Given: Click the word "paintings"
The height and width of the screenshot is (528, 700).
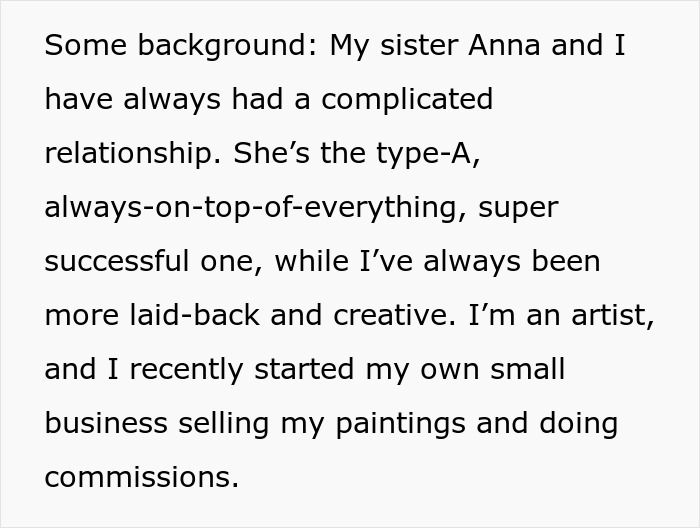Looking at the screenshot, I should (402, 424).
